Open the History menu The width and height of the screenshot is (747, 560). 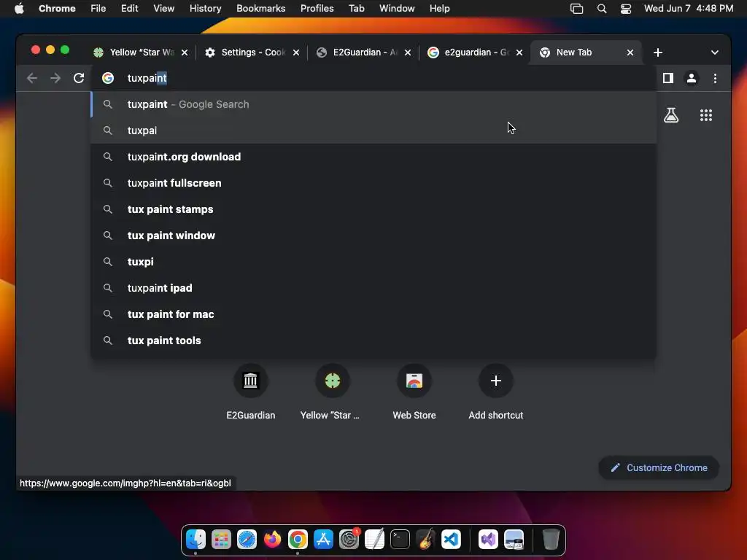coord(205,9)
